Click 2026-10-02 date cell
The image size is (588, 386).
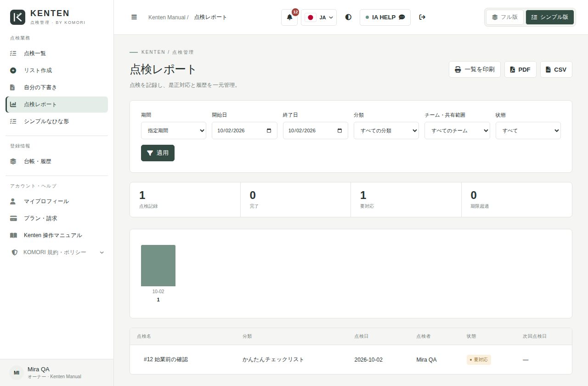368,359
